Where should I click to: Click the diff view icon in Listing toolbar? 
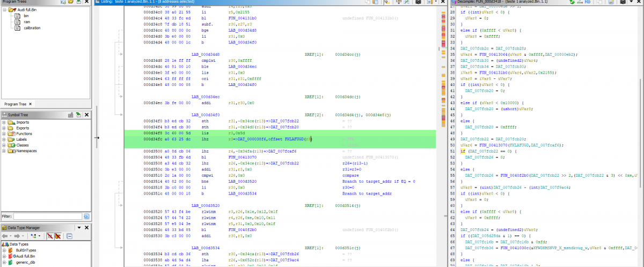pyautogui.click(x=407, y=3)
